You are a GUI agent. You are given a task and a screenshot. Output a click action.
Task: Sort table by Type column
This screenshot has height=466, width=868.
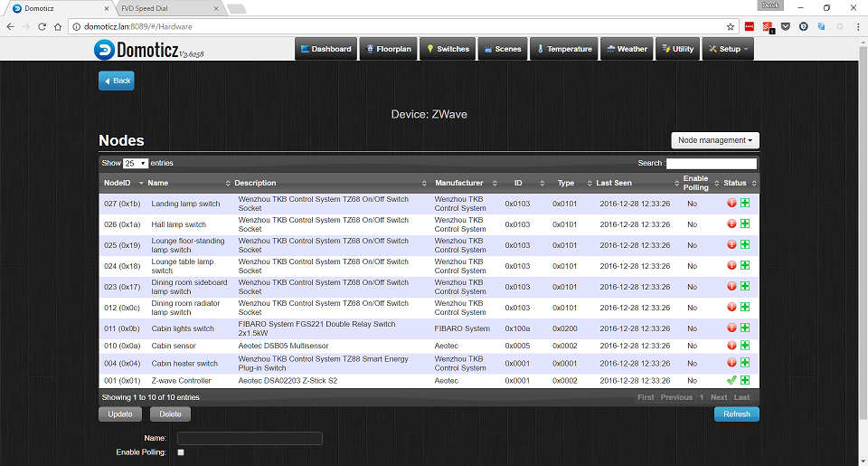[571, 183]
